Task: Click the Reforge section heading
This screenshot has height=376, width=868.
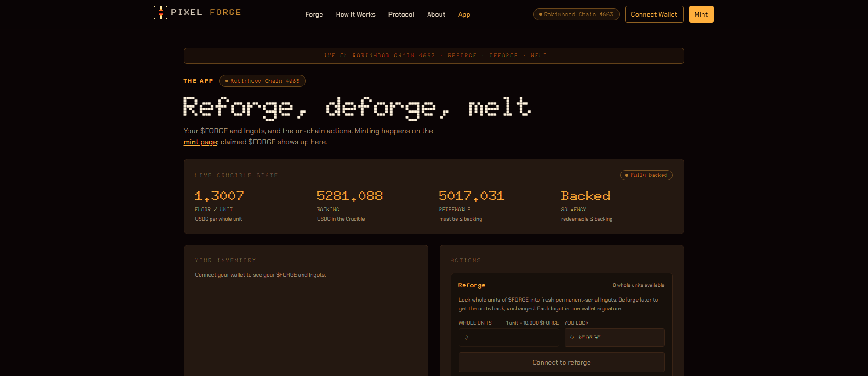Action: (x=472, y=285)
